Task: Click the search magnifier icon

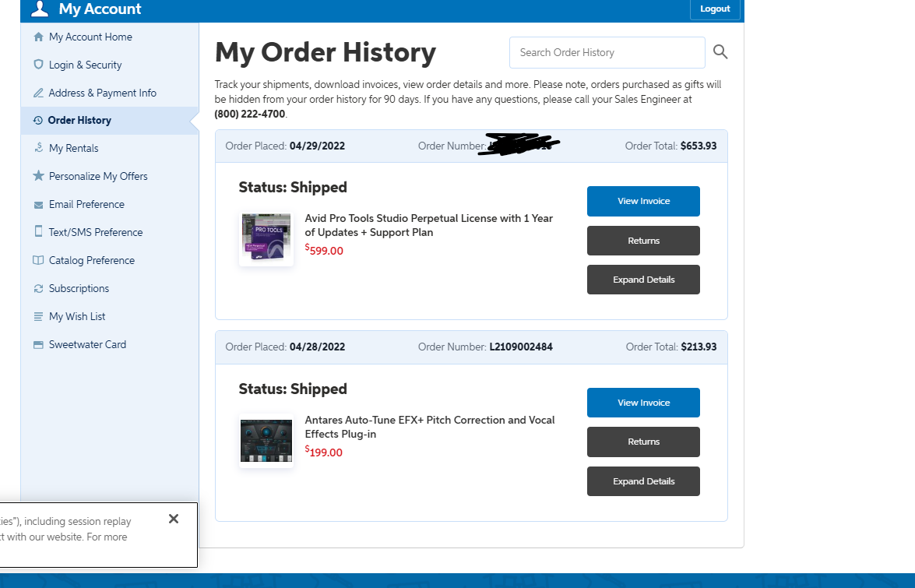Action: [720, 52]
